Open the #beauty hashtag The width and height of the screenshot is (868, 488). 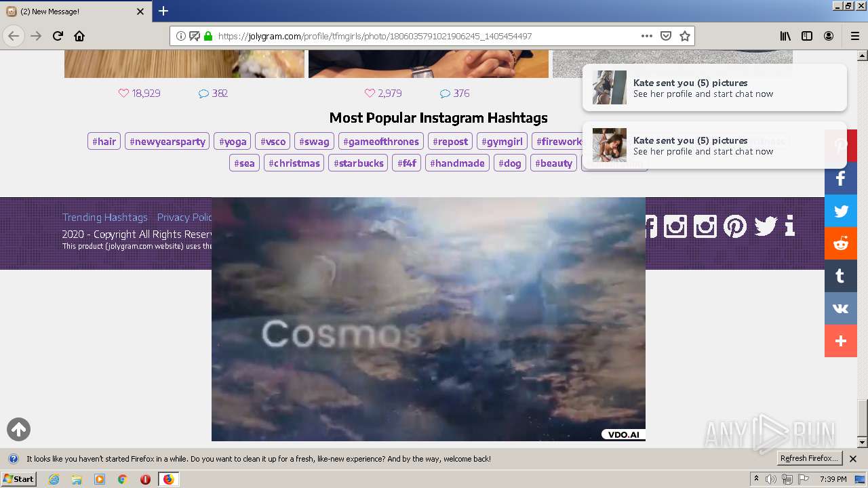pyautogui.click(x=554, y=163)
